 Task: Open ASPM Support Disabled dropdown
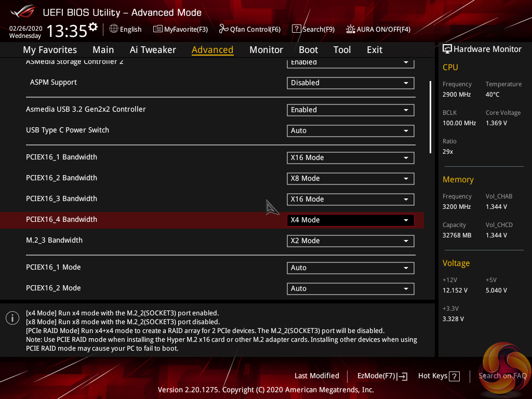[350, 83]
